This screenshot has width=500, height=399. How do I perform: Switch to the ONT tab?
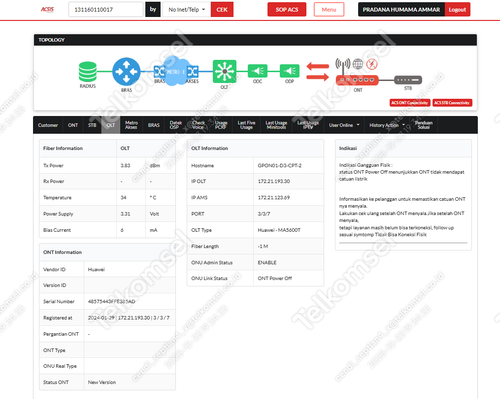[x=73, y=125]
